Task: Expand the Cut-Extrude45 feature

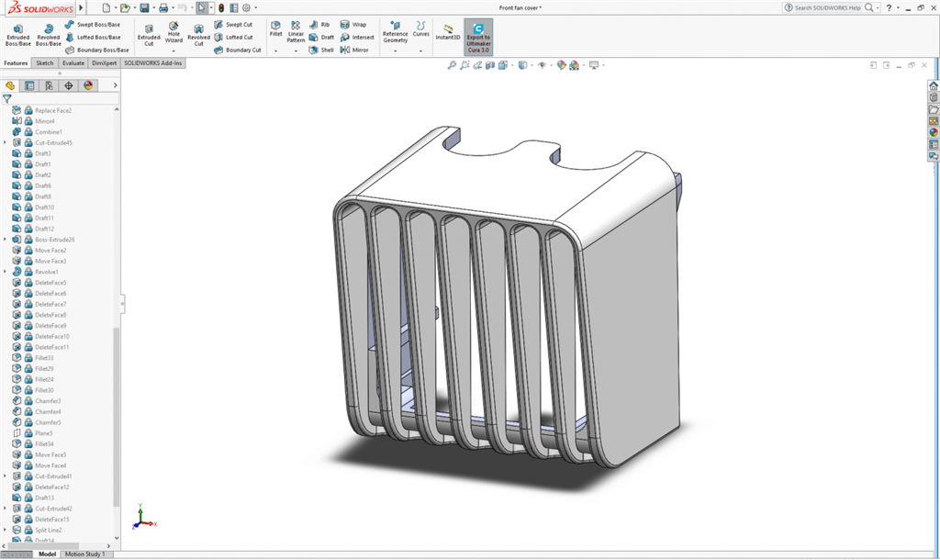Action: pyautogui.click(x=6, y=142)
